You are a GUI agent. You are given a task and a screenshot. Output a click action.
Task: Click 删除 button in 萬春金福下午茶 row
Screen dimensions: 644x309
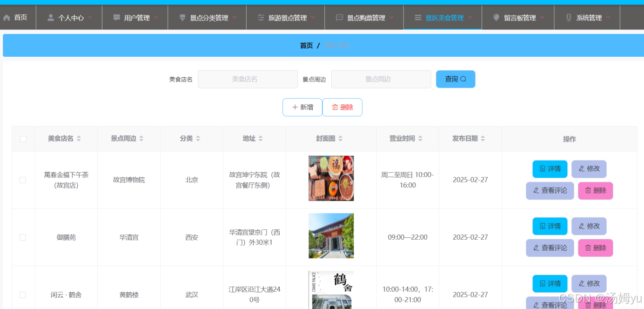(596, 191)
